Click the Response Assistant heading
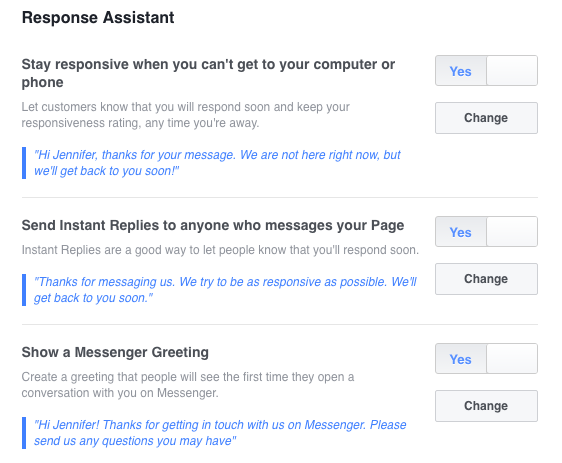 [x=98, y=18]
